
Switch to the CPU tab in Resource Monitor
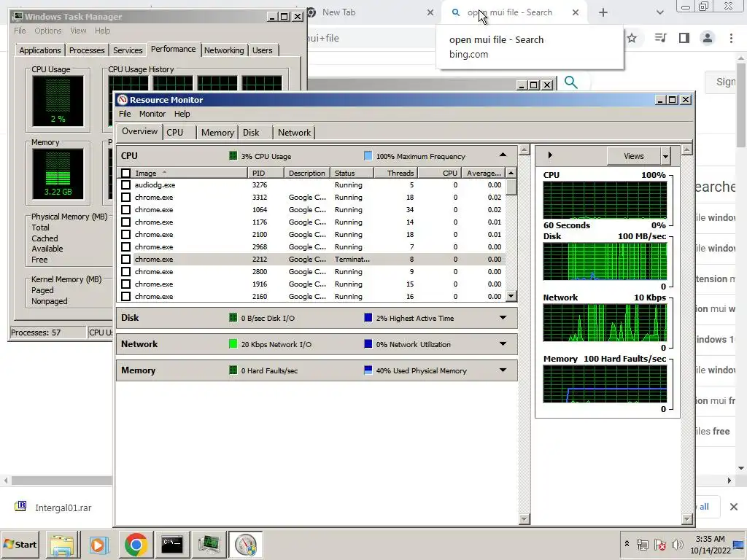coord(175,133)
